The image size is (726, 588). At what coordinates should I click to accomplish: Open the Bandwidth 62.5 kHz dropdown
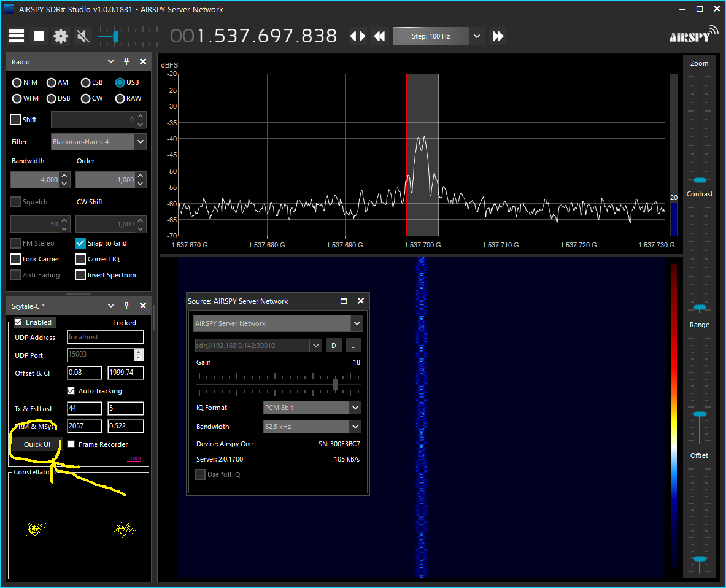355,427
